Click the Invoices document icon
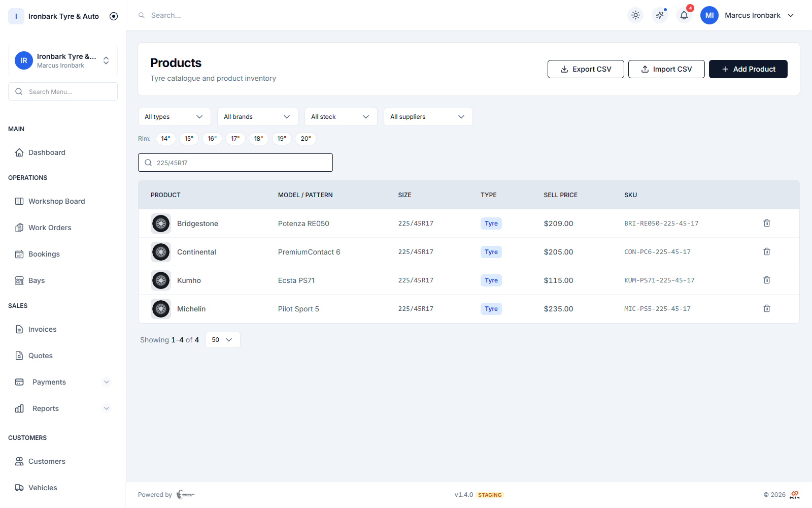Viewport: 812px width, 508px height. point(19,329)
